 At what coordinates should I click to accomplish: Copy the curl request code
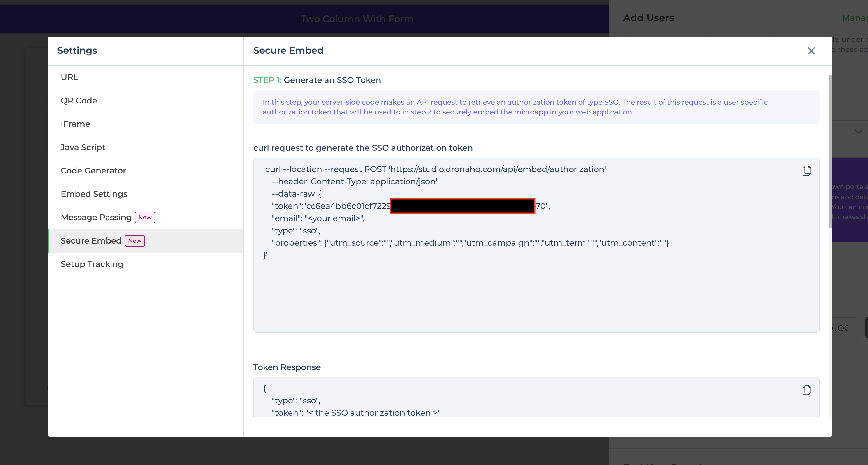point(807,171)
